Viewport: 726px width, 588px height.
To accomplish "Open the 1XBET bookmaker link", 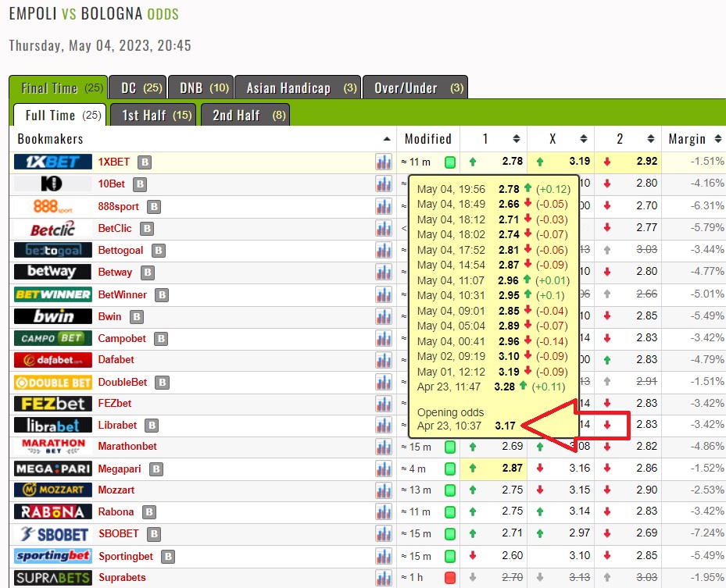I will click(x=114, y=162).
